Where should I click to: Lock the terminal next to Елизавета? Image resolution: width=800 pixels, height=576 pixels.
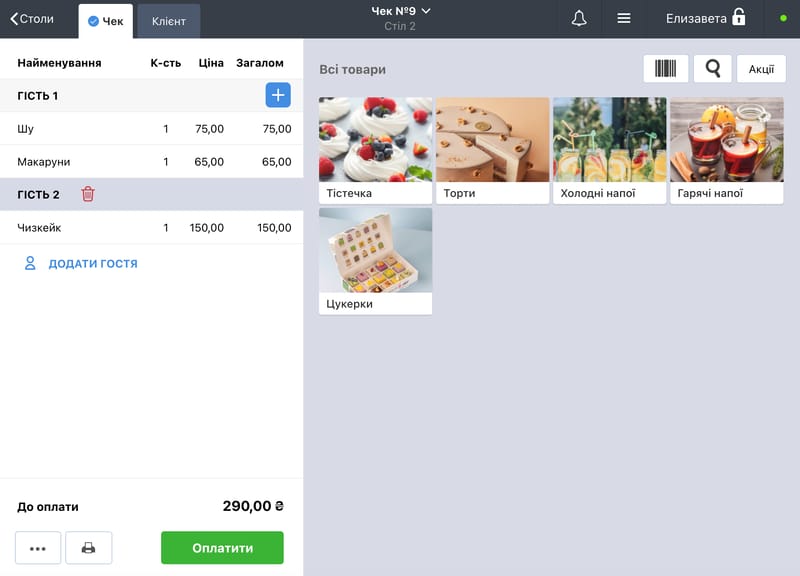(738, 17)
